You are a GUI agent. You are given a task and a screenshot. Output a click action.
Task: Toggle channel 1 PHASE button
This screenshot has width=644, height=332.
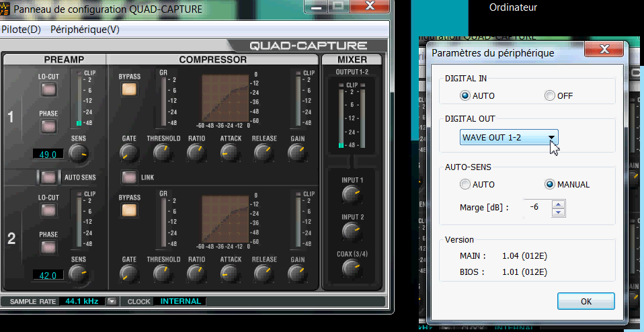tap(48, 126)
